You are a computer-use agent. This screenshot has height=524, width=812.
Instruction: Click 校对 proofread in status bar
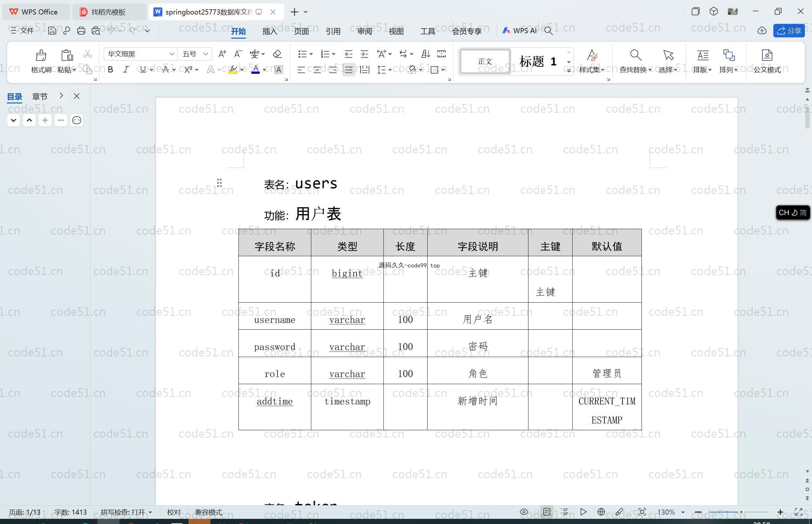click(x=174, y=512)
